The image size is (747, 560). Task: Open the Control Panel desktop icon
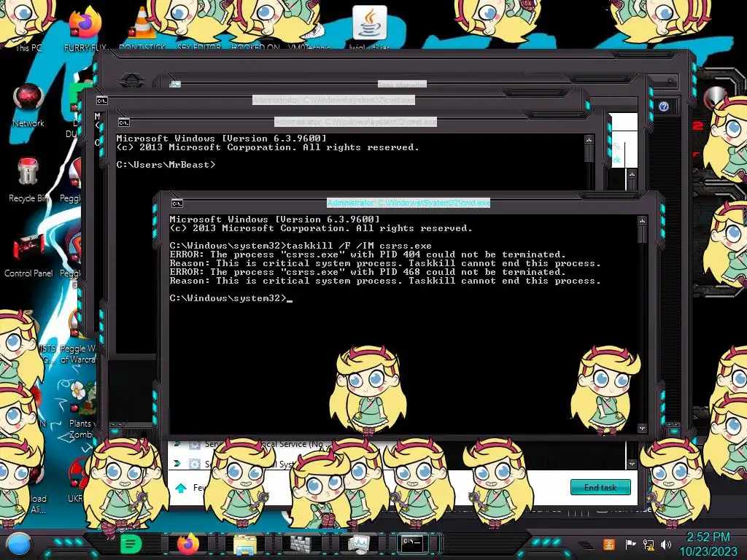pos(28,255)
